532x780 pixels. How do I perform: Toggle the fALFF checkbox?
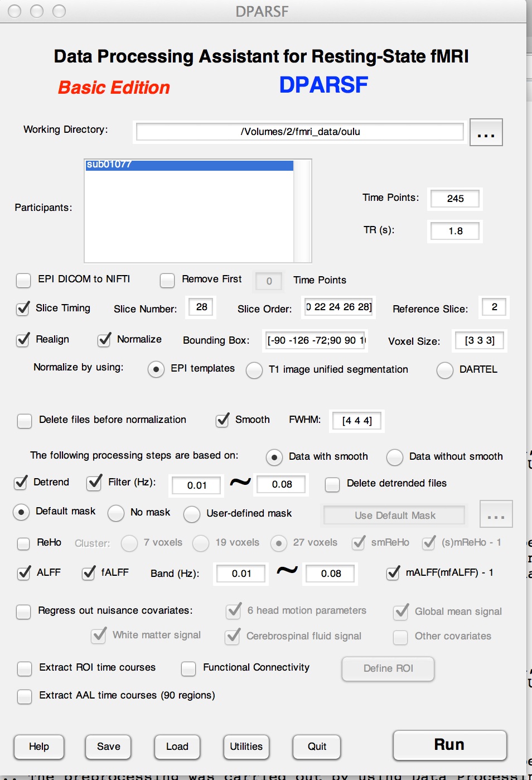pos(89,573)
